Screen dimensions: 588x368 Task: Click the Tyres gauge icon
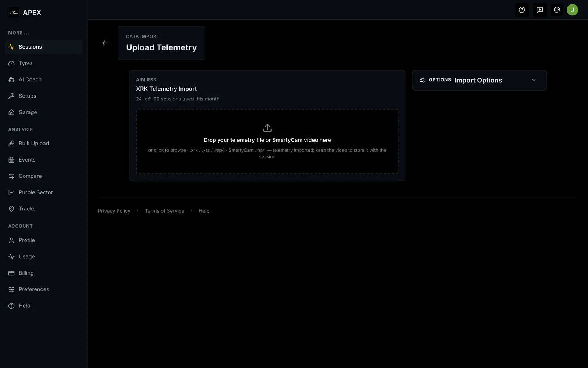coord(11,63)
